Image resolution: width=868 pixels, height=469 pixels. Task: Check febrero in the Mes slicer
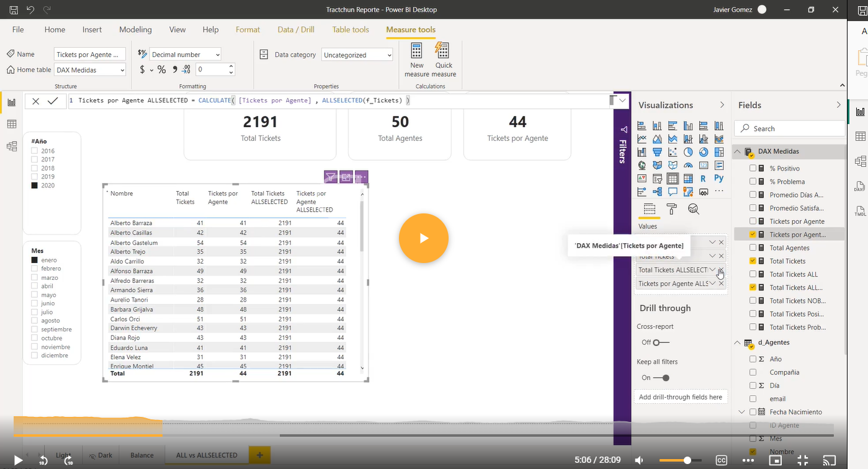pyautogui.click(x=35, y=269)
